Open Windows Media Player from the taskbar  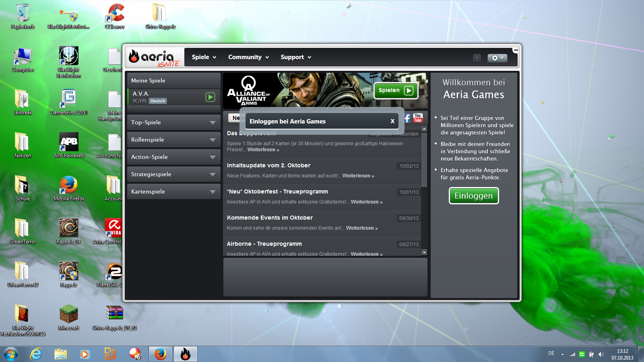click(x=85, y=354)
